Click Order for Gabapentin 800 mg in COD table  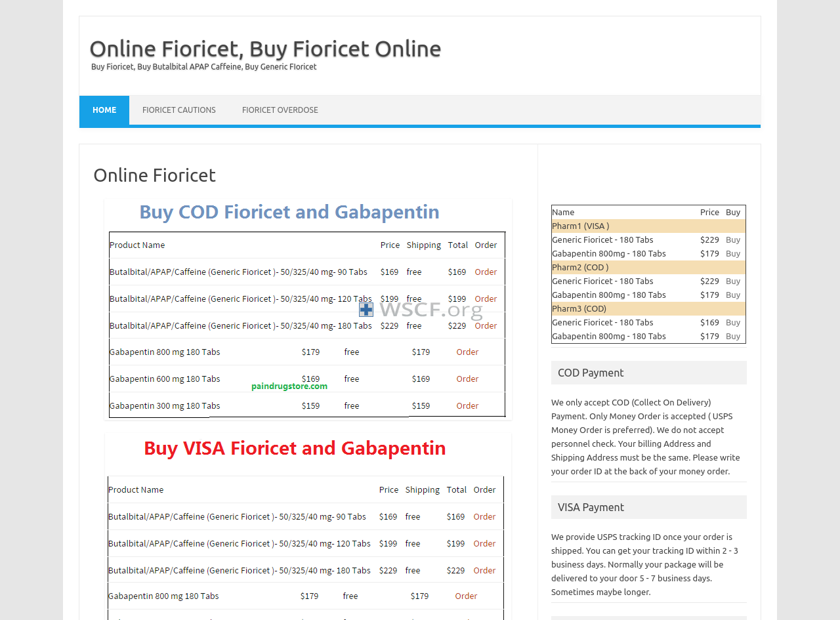(467, 352)
